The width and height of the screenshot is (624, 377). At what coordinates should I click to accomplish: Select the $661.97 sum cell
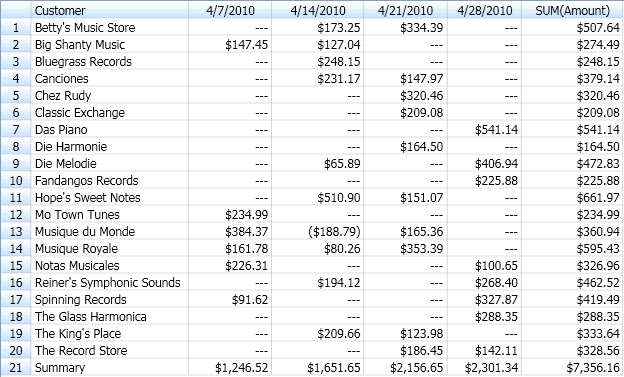(x=572, y=197)
